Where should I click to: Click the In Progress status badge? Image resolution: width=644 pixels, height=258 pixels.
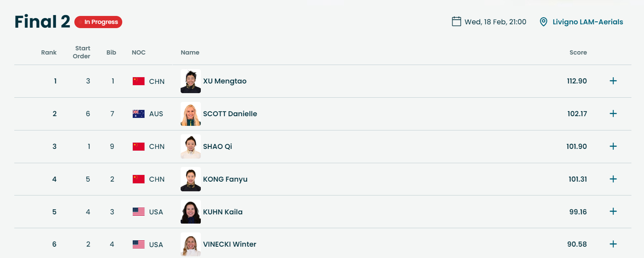click(x=98, y=22)
